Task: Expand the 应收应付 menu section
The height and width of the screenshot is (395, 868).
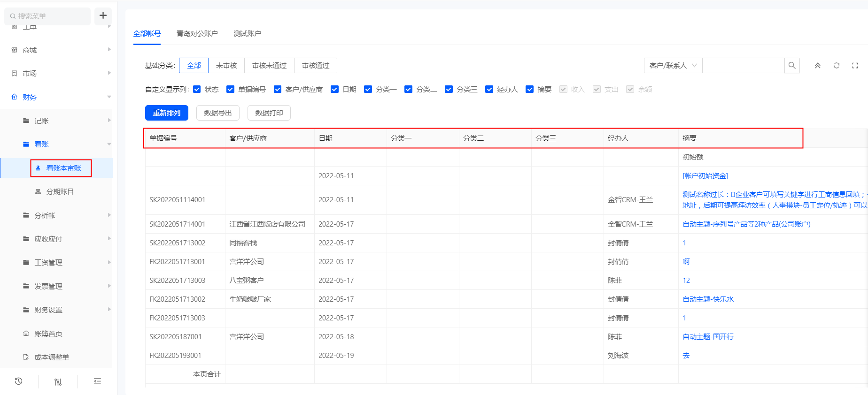Action: pos(48,239)
